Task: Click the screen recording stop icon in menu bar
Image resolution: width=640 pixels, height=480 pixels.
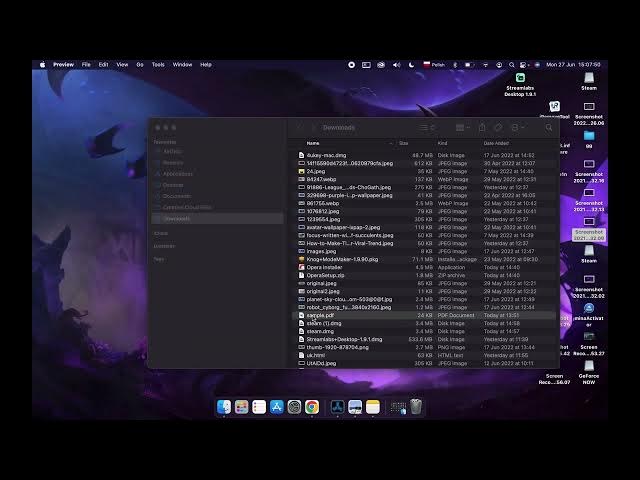Action: (351, 64)
